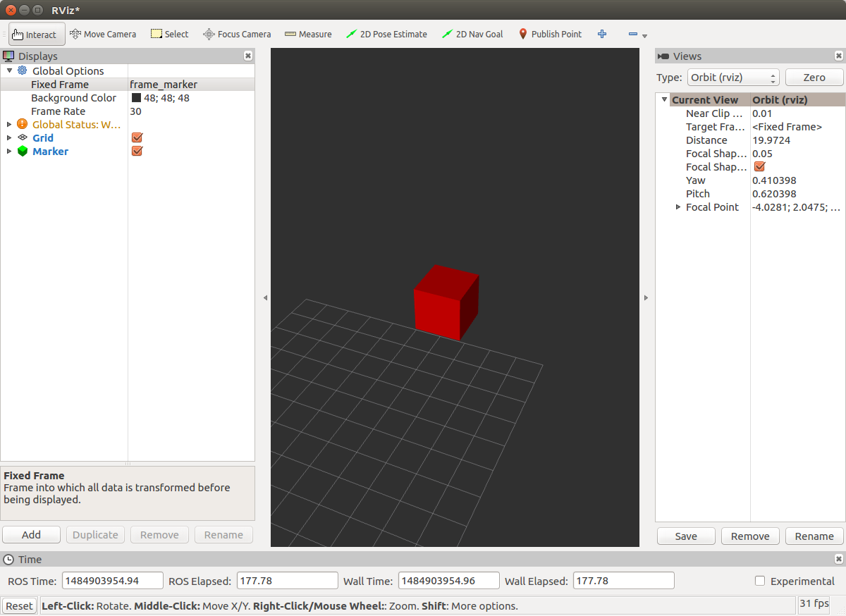Image resolution: width=846 pixels, height=616 pixels.
Task: Disable the Grid display checkbox
Action: [x=137, y=137]
